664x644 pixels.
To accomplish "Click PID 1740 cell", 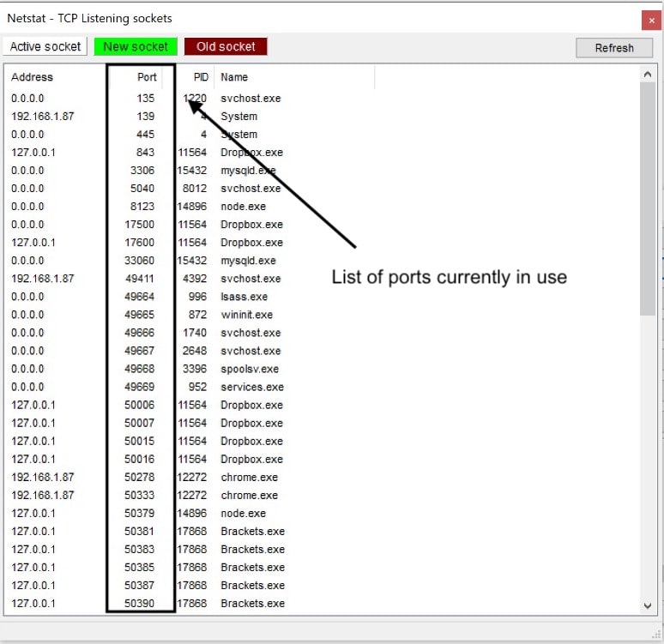I will (x=195, y=333).
